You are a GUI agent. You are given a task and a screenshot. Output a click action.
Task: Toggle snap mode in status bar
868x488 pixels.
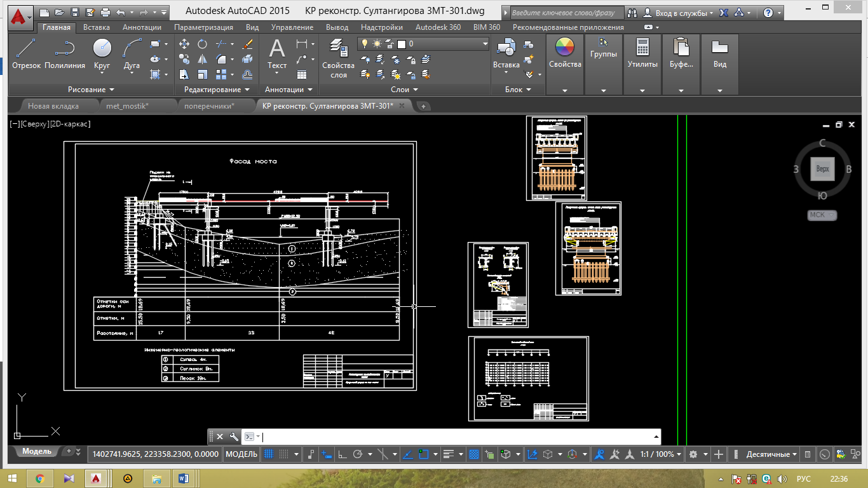[x=284, y=454]
